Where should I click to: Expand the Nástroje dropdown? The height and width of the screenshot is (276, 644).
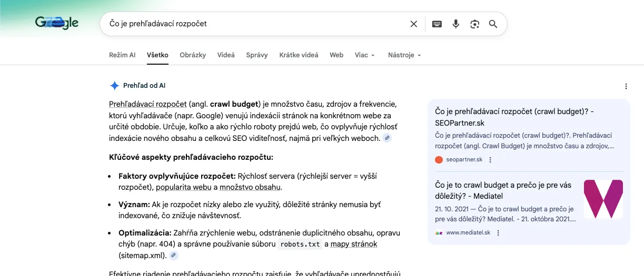coord(404,55)
